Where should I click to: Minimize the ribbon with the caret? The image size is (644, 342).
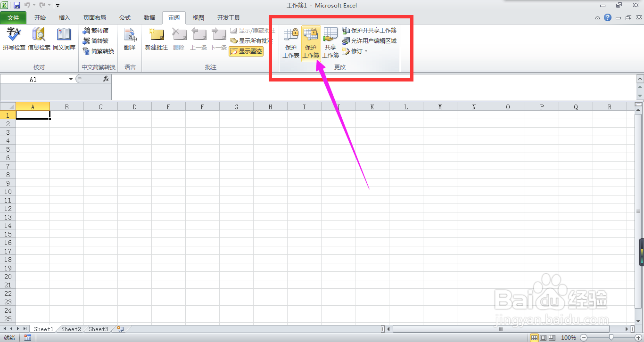click(x=597, y=18)
